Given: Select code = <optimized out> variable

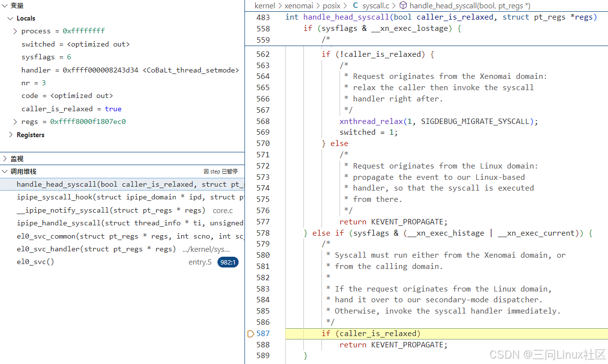Looking at the screenshot, I should coord(67,96).
